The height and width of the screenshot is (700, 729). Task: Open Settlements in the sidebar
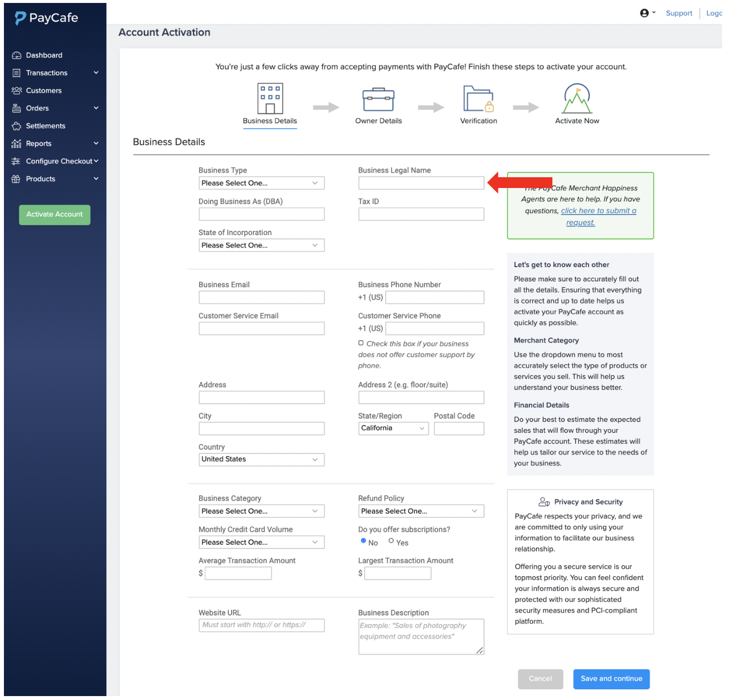pyautogui.click(x=46, y=126)
